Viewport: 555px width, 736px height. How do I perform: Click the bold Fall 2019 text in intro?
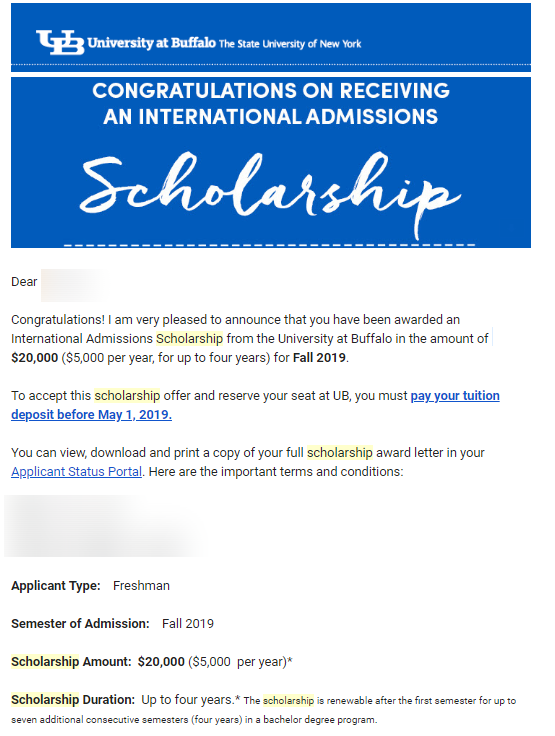(319, 358)
